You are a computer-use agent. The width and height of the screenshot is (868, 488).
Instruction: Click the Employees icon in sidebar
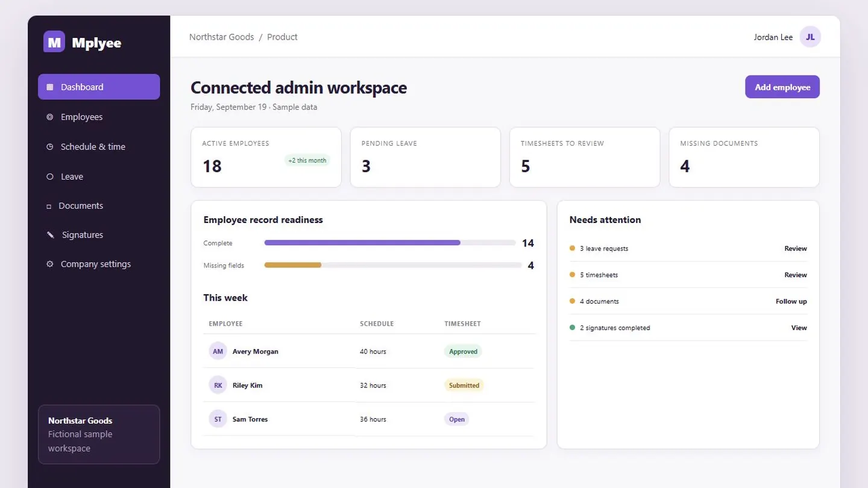pos(50,117)
